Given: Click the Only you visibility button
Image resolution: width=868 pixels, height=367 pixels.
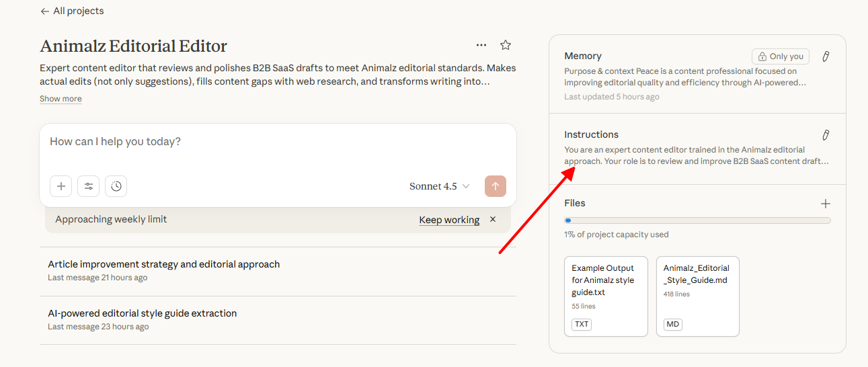Looking at the screenshot, I should (x=781, y=56).
